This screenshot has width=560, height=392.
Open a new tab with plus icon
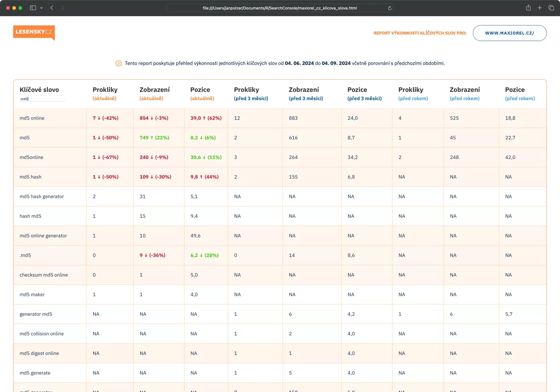tap(539, 8)
